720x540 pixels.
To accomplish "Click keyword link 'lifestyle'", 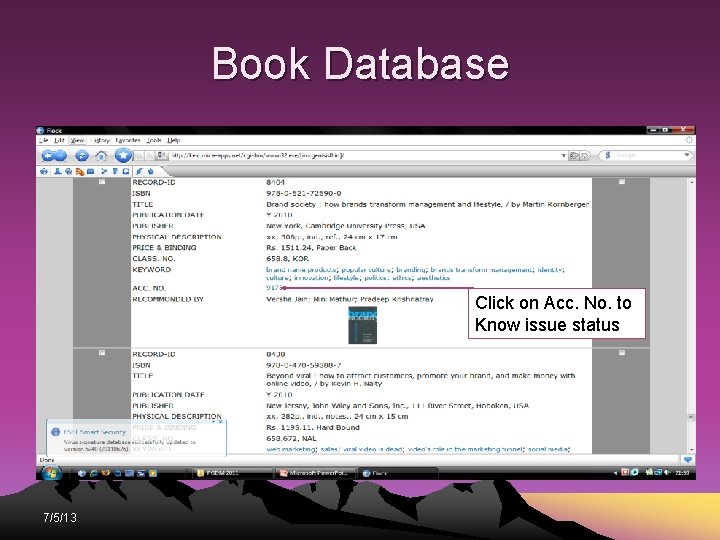I will click(x=346, y=277).
